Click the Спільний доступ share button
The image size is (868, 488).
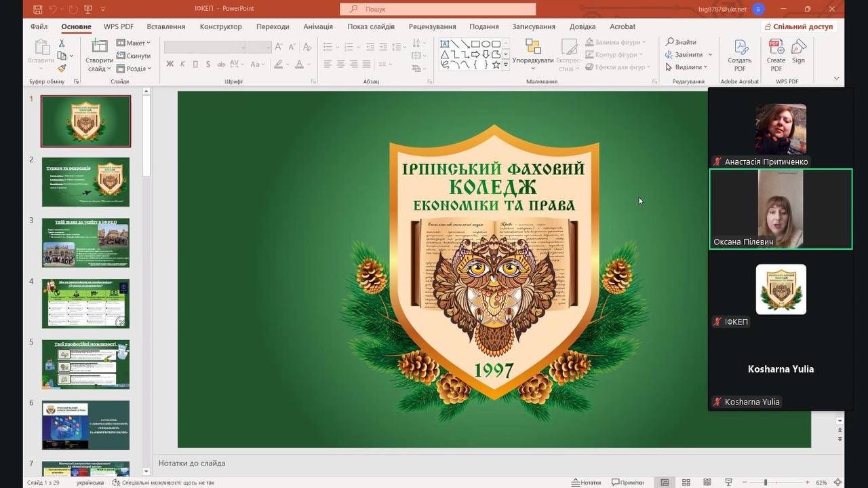(800, 26)
